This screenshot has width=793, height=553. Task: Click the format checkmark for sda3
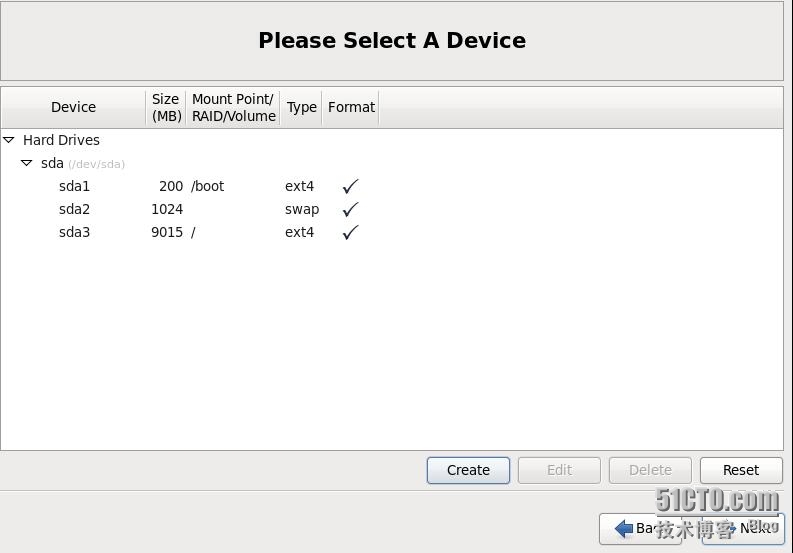coord(350,232)
